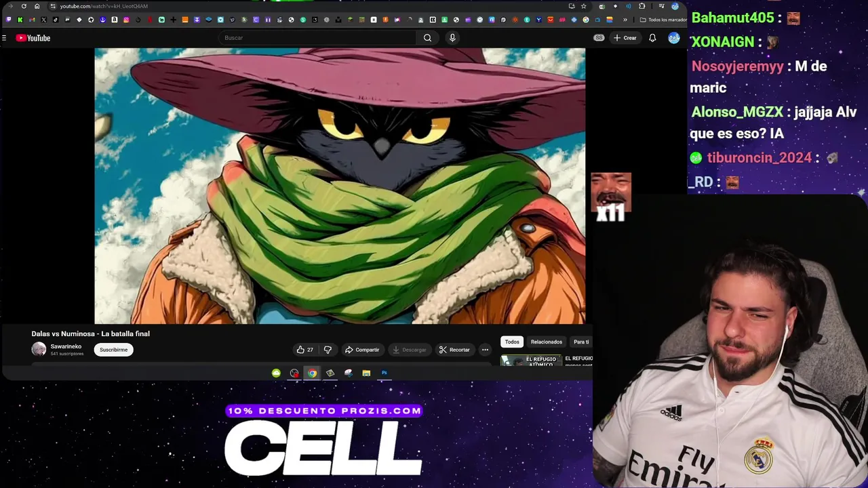
Task: Open the El Refugio Atómico thumbnail
Action: click(x=531, y=361)
